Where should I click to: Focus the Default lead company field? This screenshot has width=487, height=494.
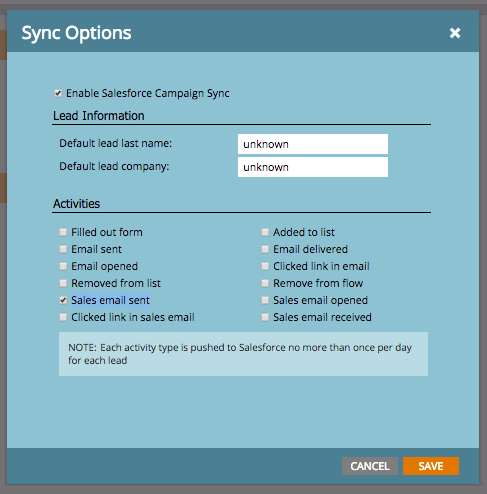[x=313, y=167]
